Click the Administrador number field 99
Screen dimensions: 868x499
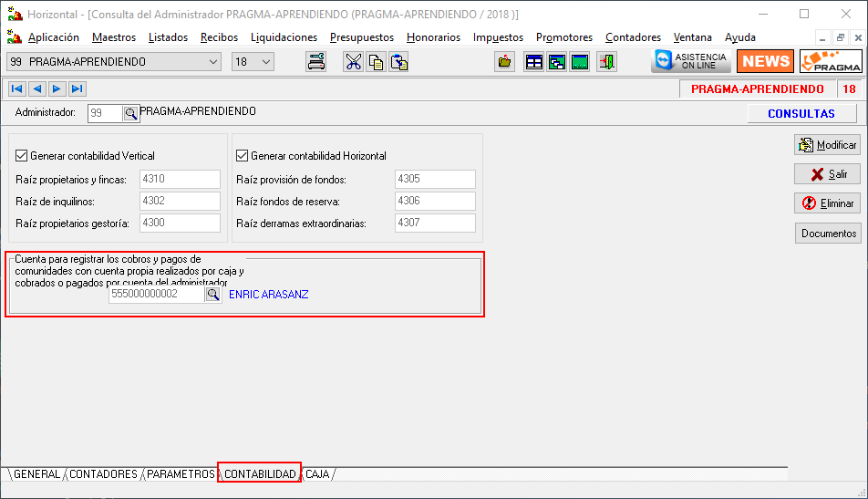[x=105, y=113]
